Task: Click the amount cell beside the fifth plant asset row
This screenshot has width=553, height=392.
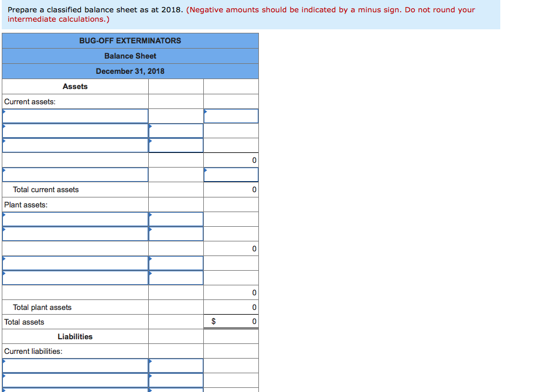Action: (176, 277)
